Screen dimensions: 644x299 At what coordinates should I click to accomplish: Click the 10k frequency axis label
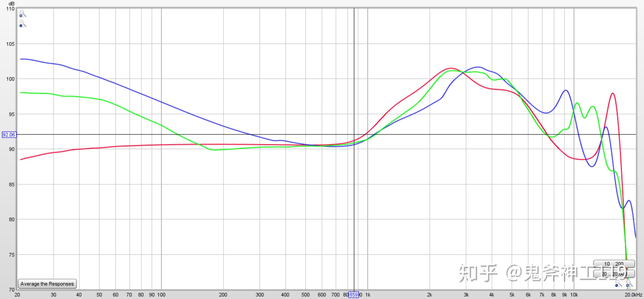click(574, 295)
